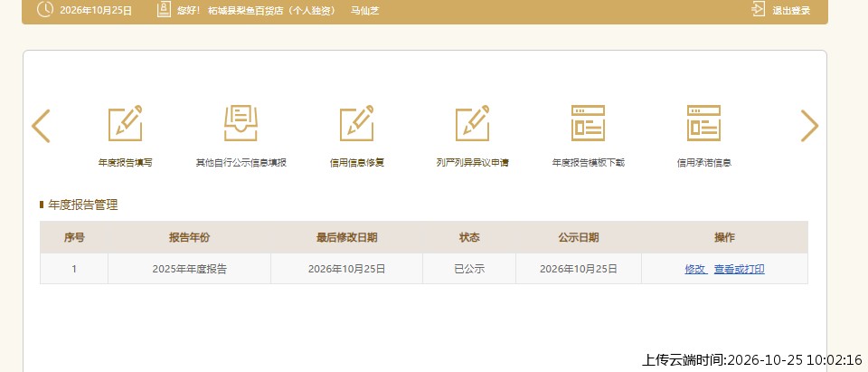The height and width of the screenshot is (372, 868).
Task: Click row number 1 in table
Action: click(74, 269)
